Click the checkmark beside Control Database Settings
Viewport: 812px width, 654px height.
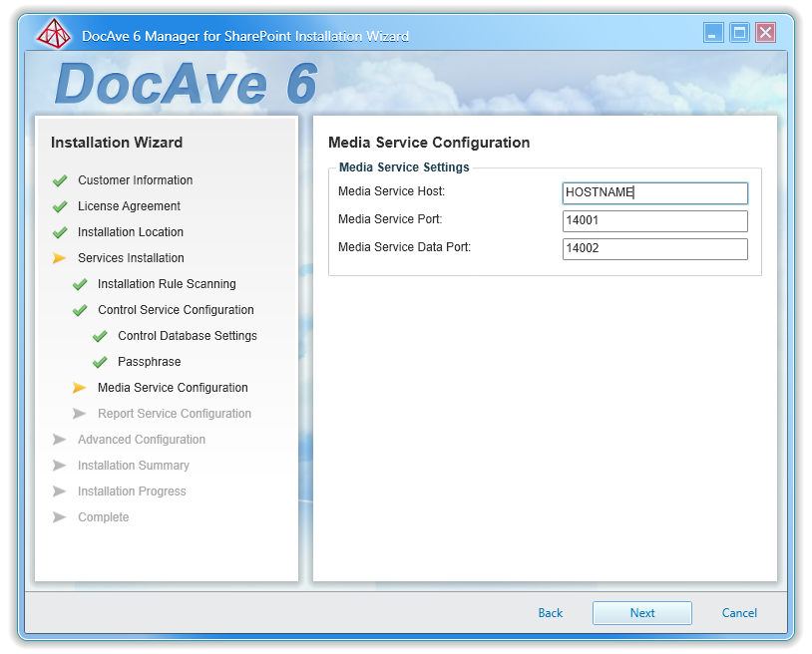click(x=100, y=336)
